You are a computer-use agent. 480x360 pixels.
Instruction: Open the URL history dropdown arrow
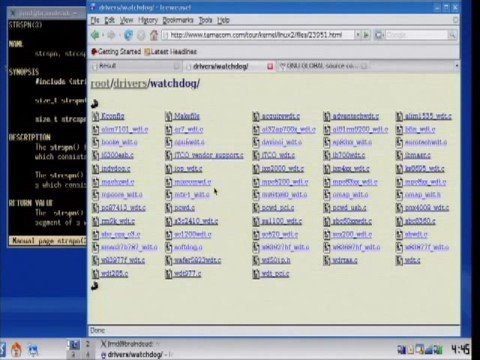pyautogui.click(x=358, y=35)
